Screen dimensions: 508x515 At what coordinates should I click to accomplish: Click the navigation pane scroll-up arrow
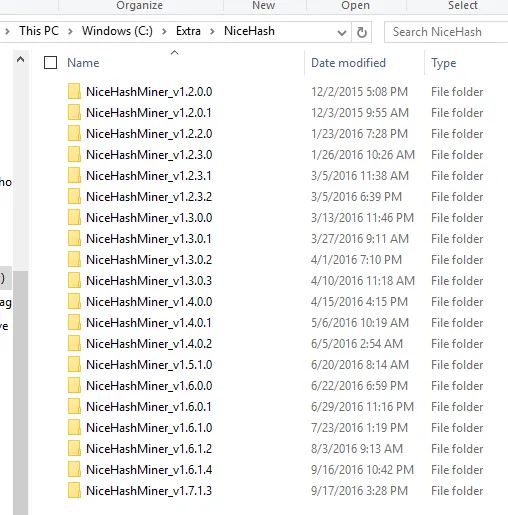tap(20, 60)
